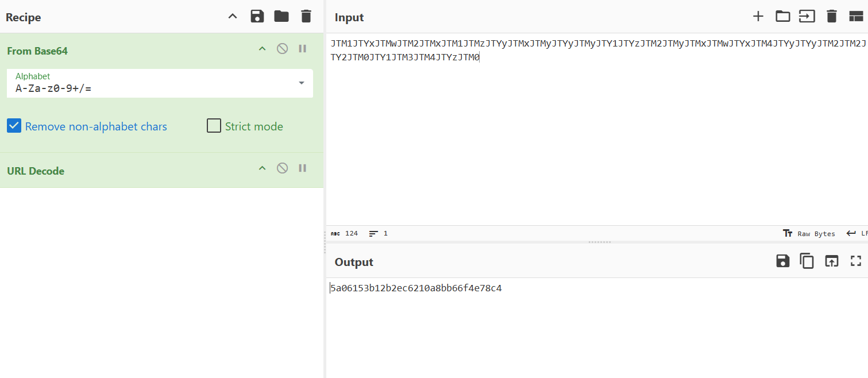
Task: Collapse the URL Decode operation
Action: click(262, 168)
